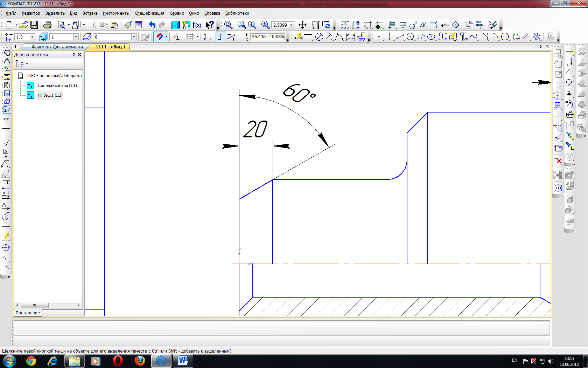Select the point drawing tool
This screenshot has width=588, height=368.
point(379,36)
